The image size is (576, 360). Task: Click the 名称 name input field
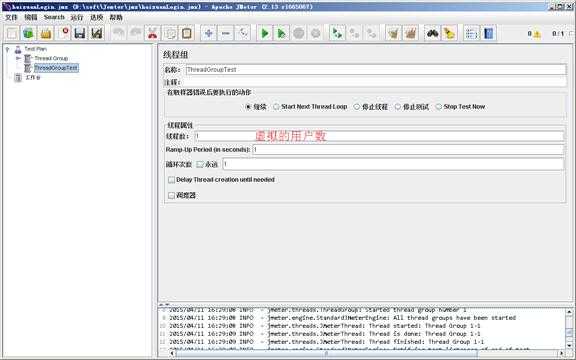tap(376, 70)
